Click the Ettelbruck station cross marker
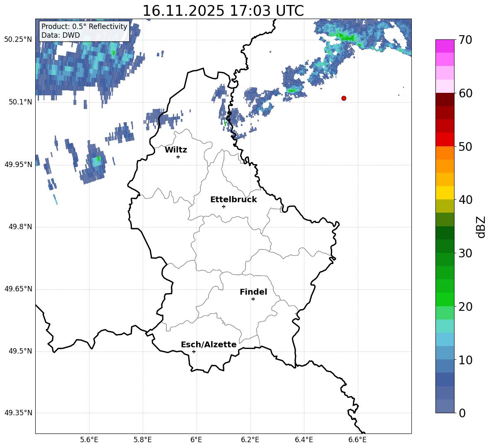Viewport: 491px width, 448px height. [224, 206]
